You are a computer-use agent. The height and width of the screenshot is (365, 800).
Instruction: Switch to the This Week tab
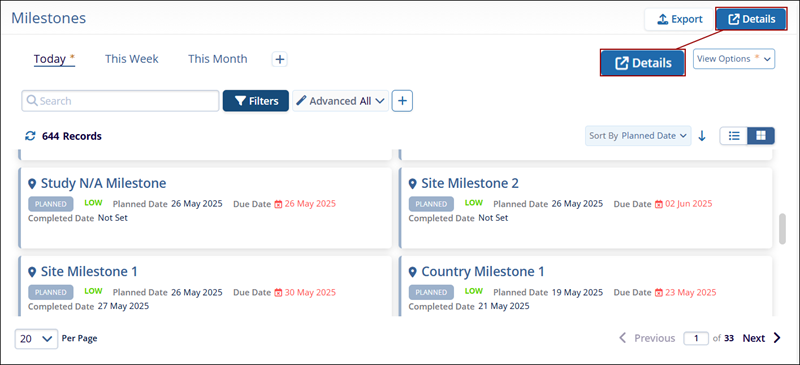[132, 59]
